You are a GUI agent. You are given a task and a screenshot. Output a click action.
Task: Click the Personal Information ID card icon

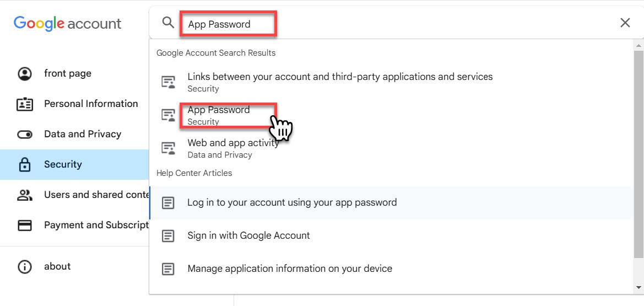tap(25, 104)
